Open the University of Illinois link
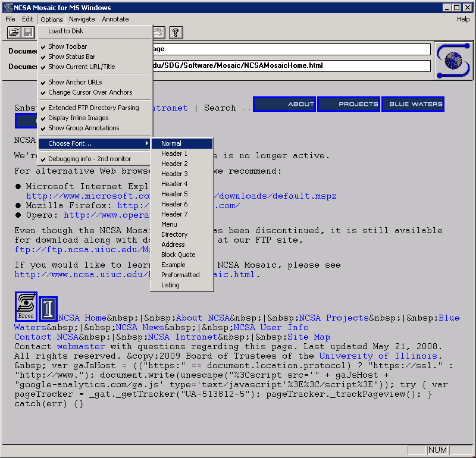This screenshot has width=476, height=458. tap(378, 356)
